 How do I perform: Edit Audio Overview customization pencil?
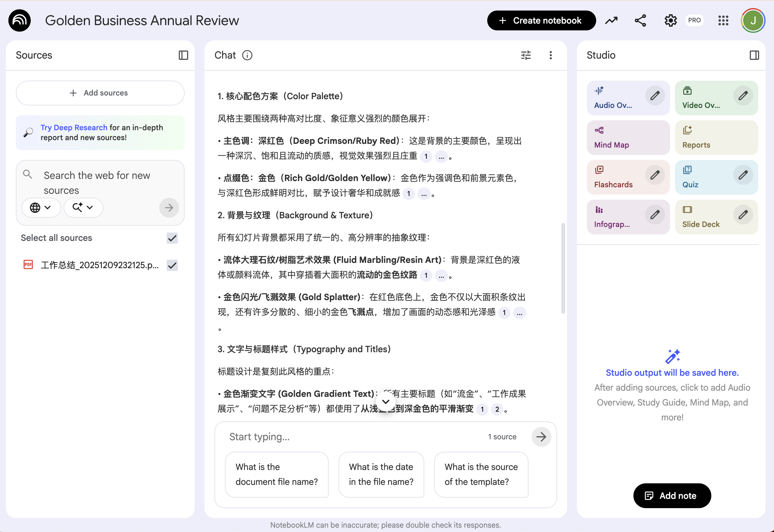[x=655, y=96]
